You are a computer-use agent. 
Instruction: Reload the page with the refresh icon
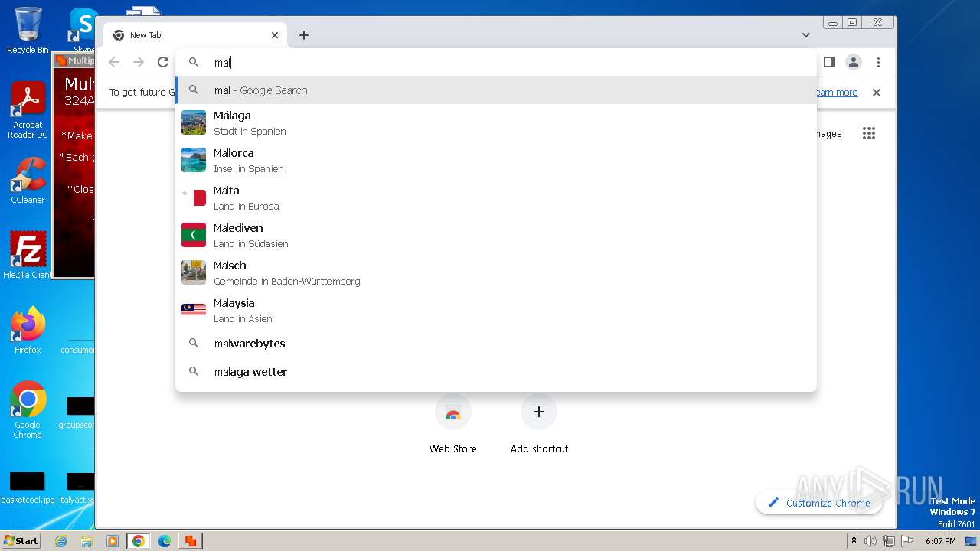163,62
